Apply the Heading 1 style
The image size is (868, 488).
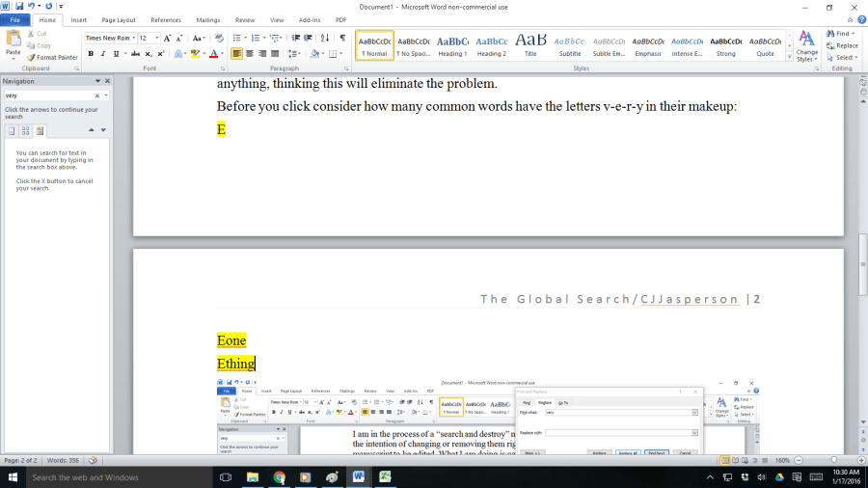click(452, 45)
